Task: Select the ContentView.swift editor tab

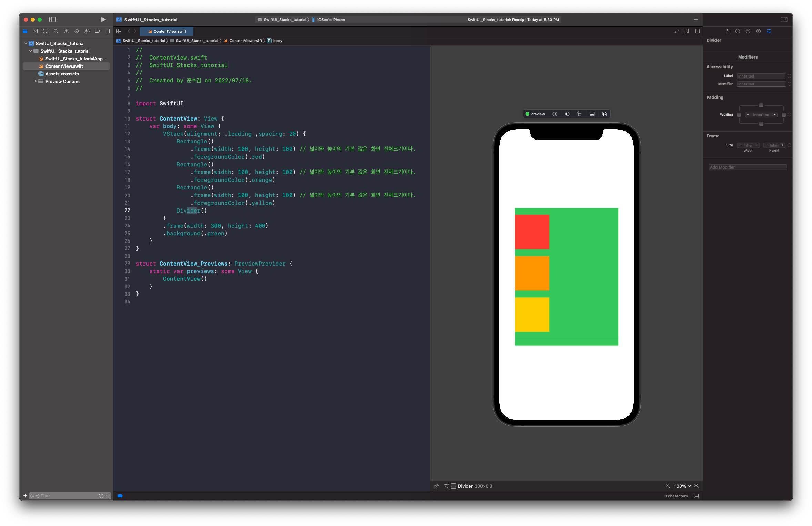Action: coord(167,31)
